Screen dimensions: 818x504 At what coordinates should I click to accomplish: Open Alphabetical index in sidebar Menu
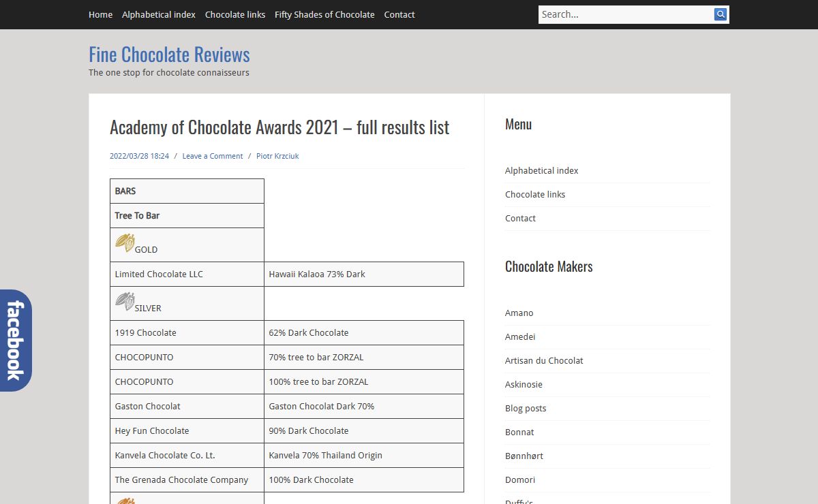click(x=541, y=171)
